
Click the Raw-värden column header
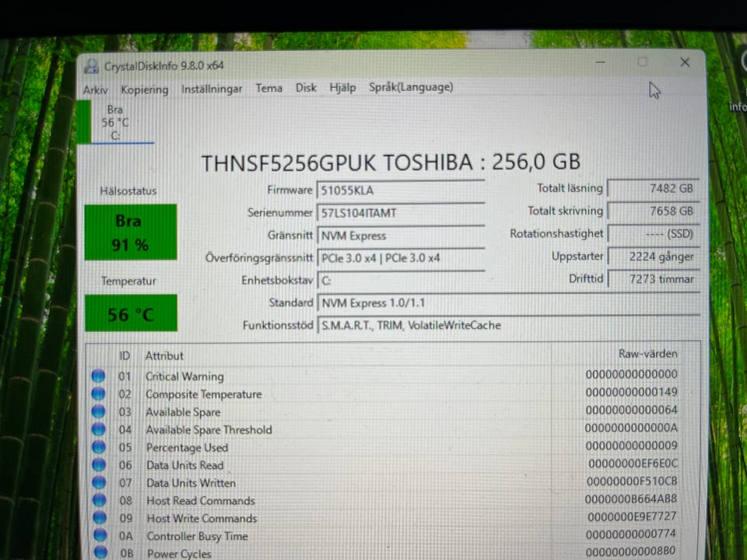pos(647,354)
